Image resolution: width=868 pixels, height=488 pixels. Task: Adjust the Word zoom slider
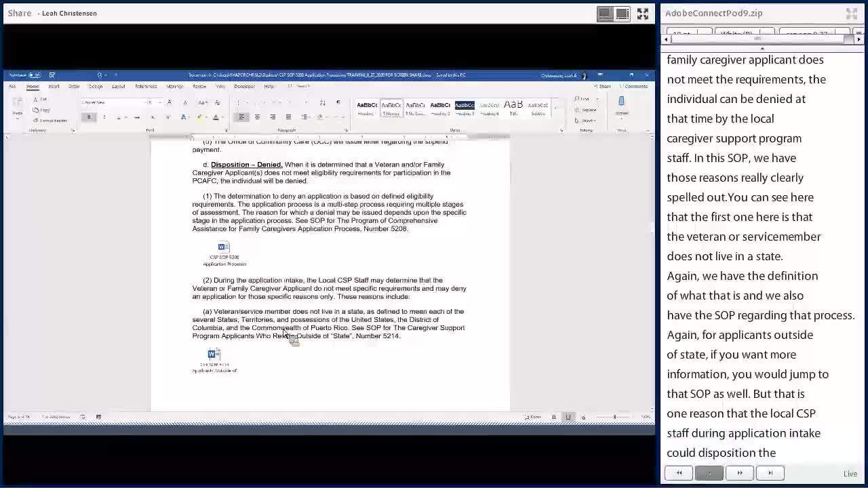(614, 417)
